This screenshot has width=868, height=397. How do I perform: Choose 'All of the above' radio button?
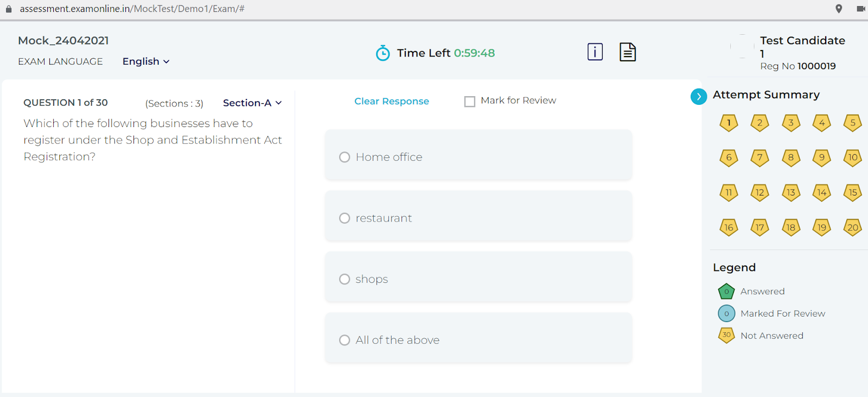pos(344,341)
